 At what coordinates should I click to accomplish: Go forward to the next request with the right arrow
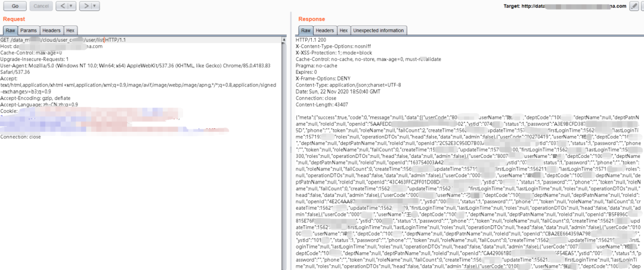(85, 6)
